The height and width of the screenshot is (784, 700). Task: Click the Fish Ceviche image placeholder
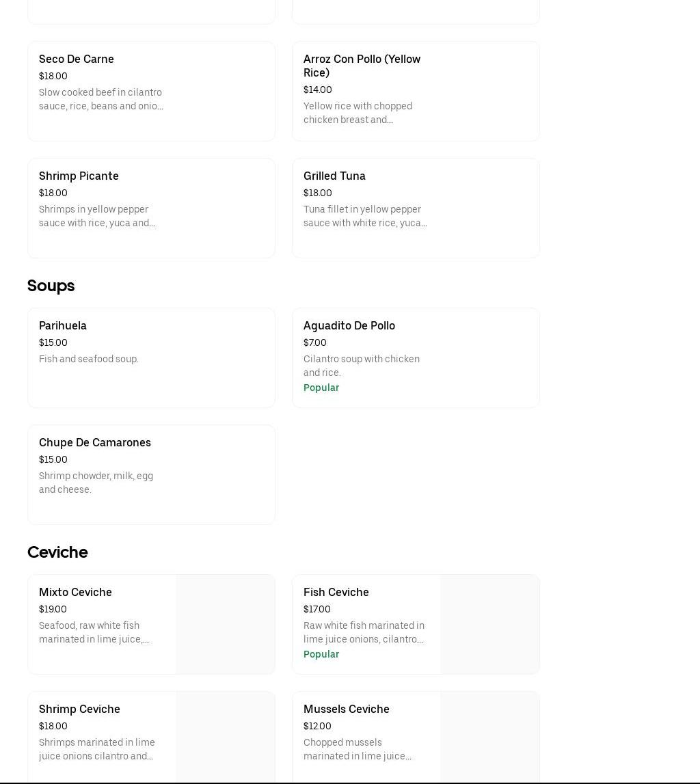(489, 625)
